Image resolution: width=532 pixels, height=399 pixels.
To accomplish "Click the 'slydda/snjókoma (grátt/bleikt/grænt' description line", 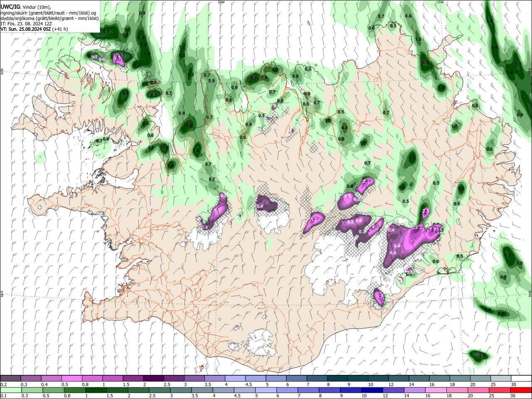I will click(49, 18).
